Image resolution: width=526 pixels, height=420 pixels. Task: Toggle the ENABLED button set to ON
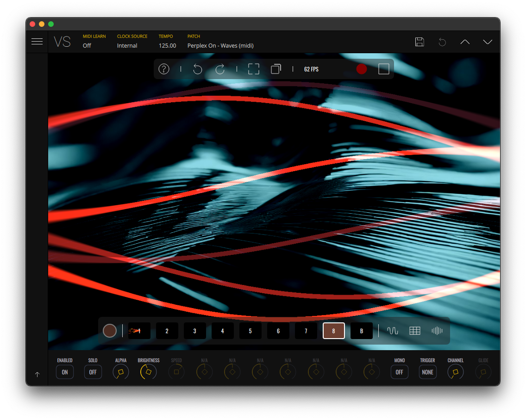click(x=65, y=372)
